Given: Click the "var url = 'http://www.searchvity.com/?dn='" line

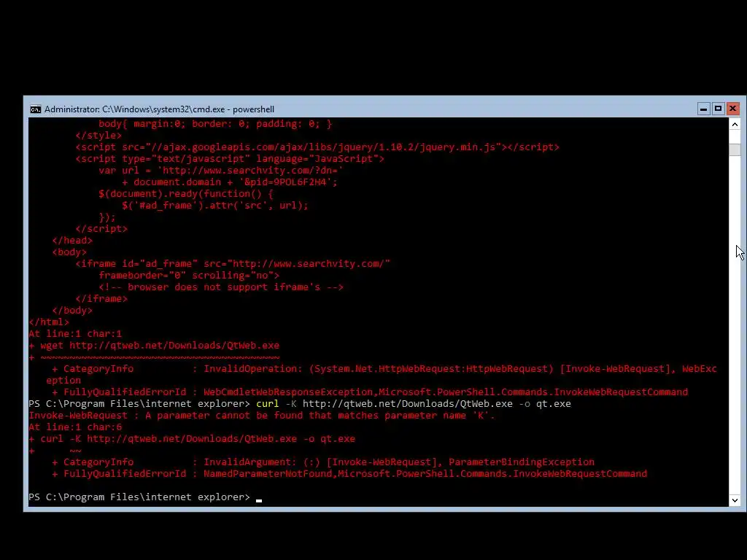Looking at the screenshot, I should point(220,171).
